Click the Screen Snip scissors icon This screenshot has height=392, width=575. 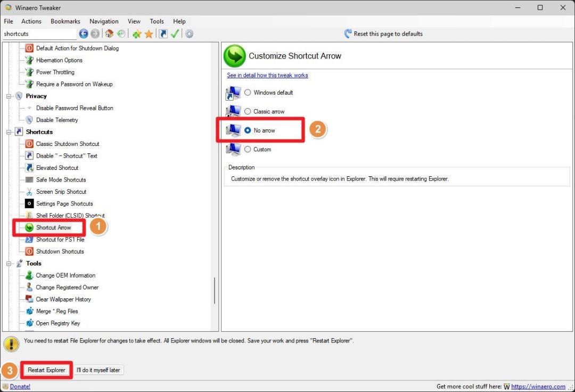coord(29,192)
